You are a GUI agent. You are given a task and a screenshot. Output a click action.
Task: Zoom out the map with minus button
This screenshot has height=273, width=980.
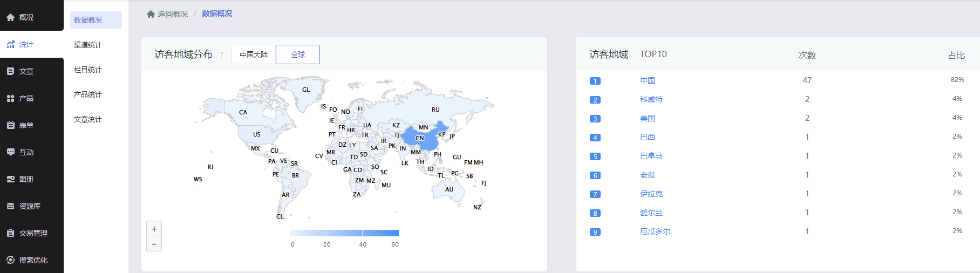pos(154,244)
